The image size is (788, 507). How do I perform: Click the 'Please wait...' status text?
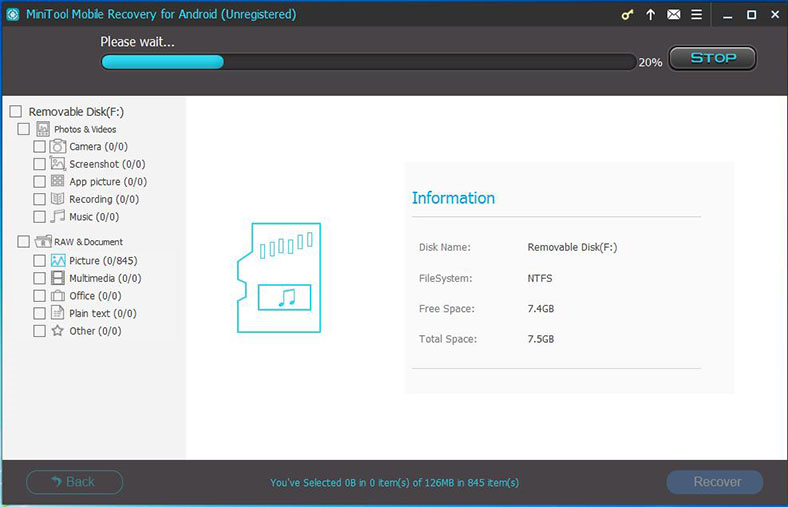tap(137, 42)
